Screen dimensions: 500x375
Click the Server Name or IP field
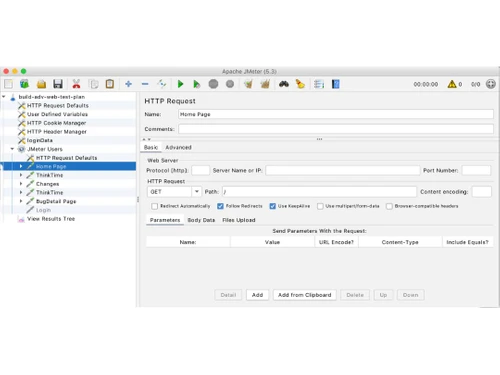tap(343, 170)
